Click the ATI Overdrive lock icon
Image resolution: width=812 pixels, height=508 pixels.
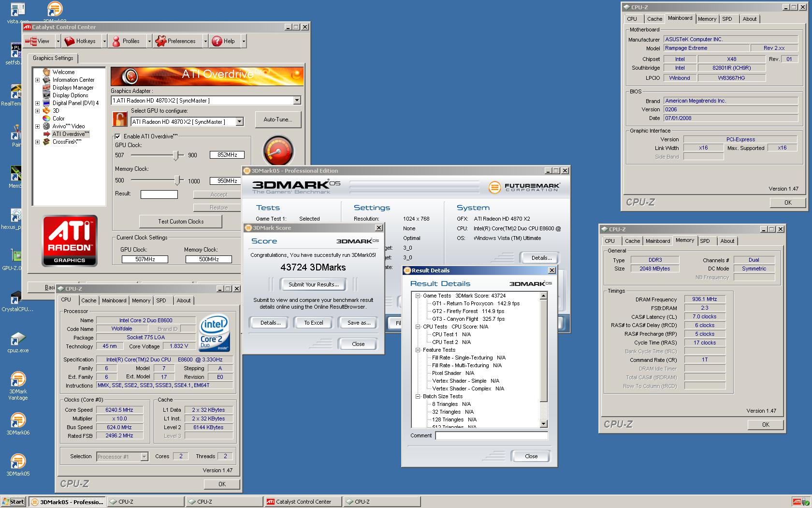[119, 119]
